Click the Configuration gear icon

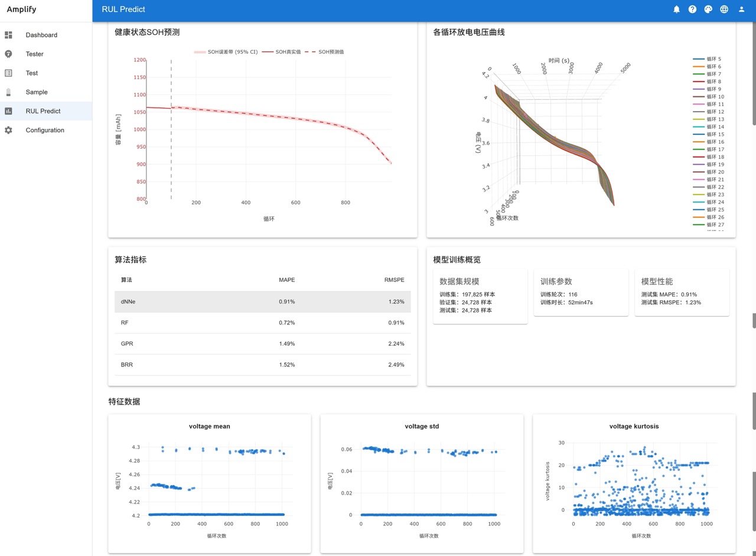(8, 130)
